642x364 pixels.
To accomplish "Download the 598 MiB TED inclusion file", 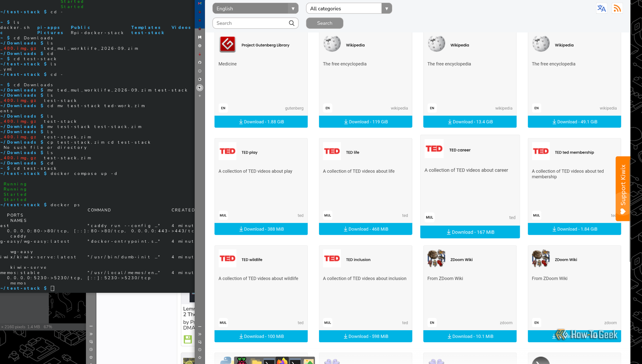I will (x=365, y=336).
